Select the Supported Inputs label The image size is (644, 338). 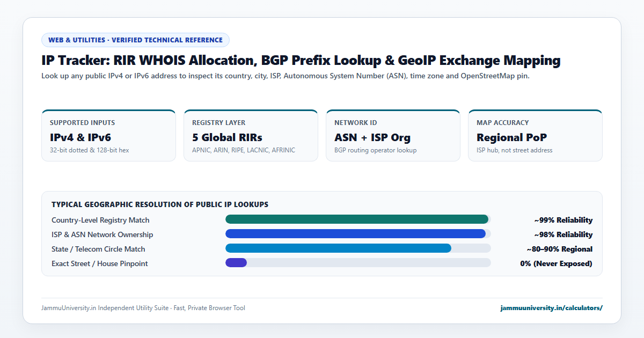[x=82, y=123]
